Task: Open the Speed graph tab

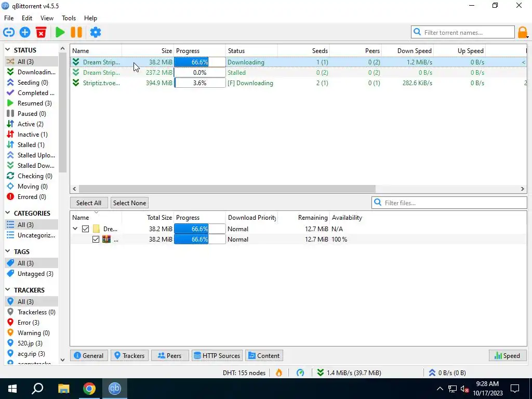Action: tap(508, 355)
